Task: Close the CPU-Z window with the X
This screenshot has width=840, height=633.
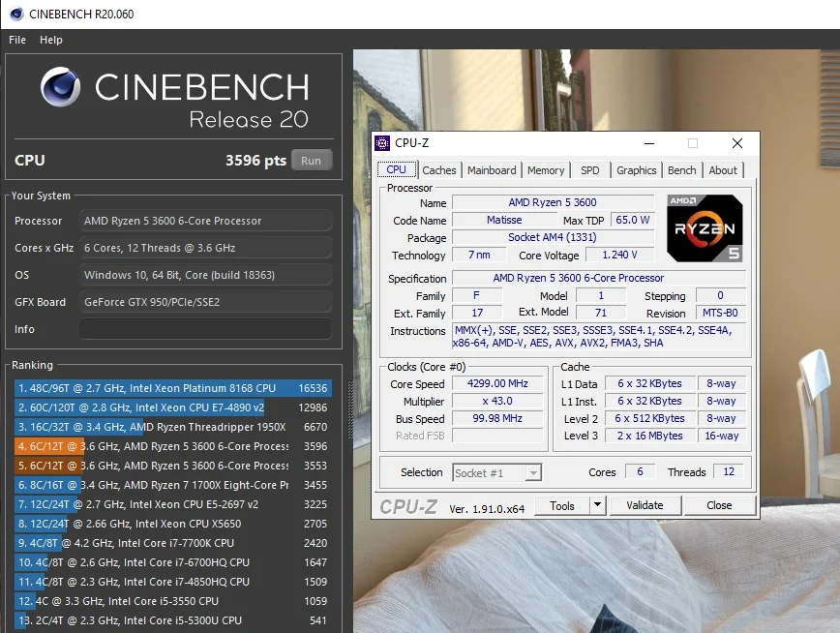Action: (x=737, y=143)
